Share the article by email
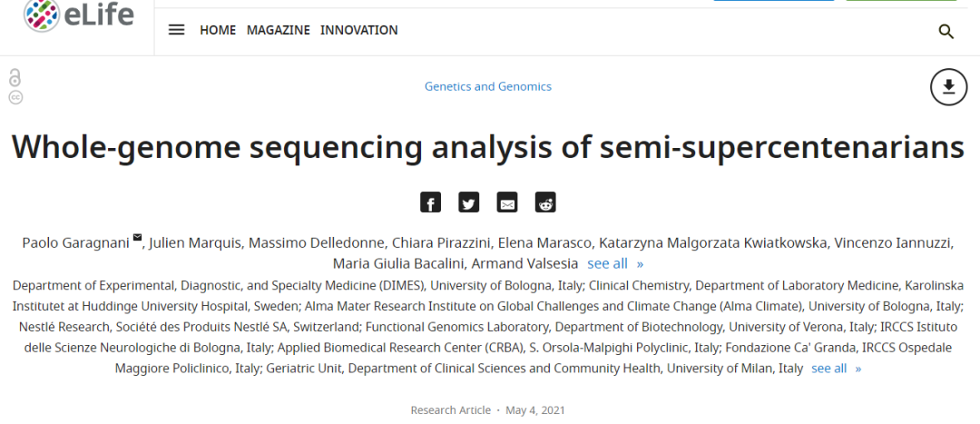The height and width of the screenshot is (424, 980). click(507, 202)
